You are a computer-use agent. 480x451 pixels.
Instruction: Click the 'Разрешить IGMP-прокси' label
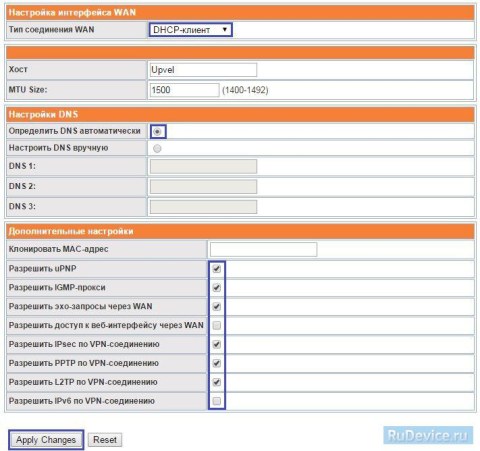pyautogui.click(x=57, y=288)
